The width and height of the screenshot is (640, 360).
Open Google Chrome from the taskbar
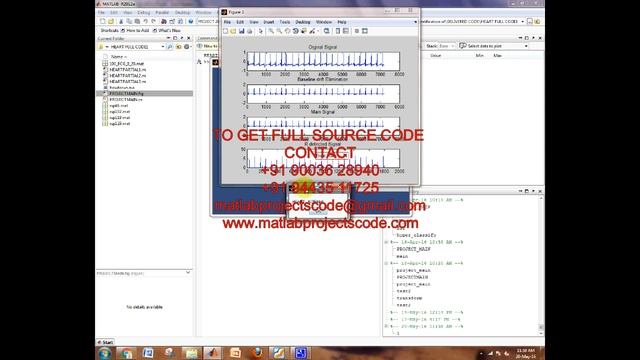126,353
